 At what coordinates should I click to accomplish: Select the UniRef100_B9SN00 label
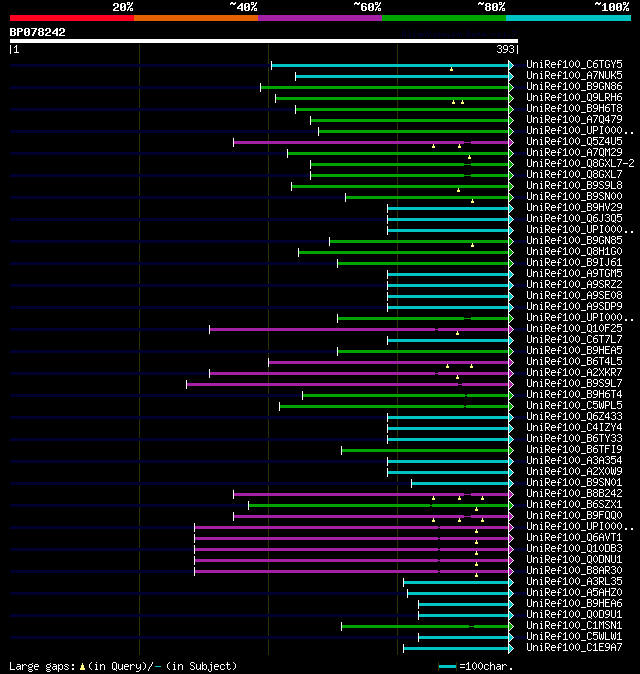pos(574,196)
